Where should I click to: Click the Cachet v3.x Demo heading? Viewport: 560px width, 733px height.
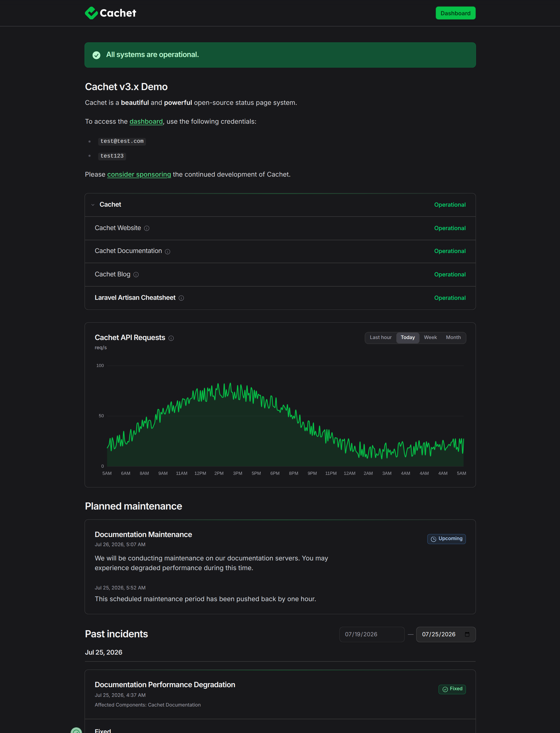tap(126, 87)
